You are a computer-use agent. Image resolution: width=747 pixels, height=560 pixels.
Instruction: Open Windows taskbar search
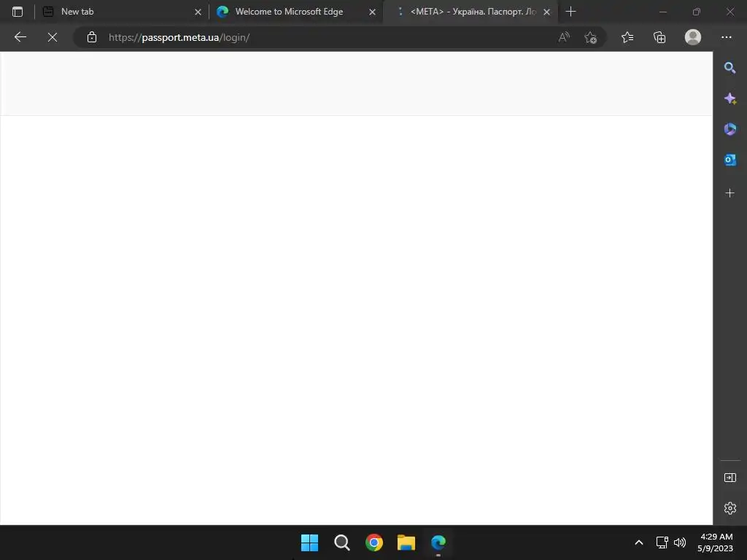(341, 542)
